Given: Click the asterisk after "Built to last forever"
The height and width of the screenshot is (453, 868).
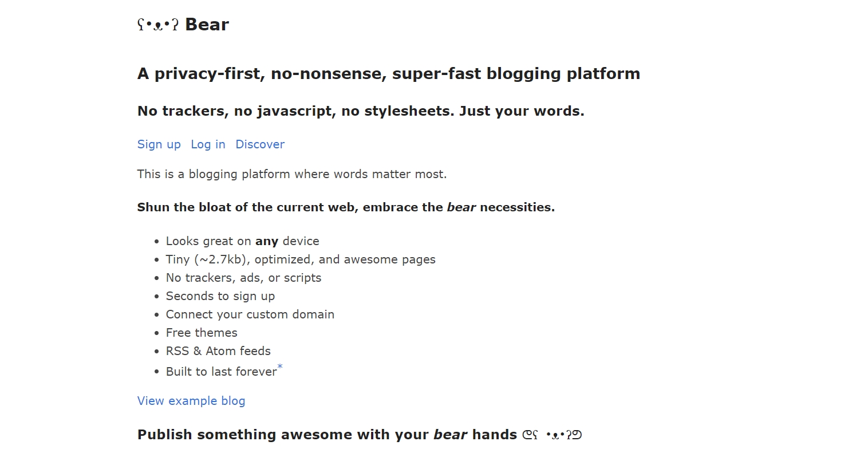Looking at the screenshot, I should coord(280,367).
